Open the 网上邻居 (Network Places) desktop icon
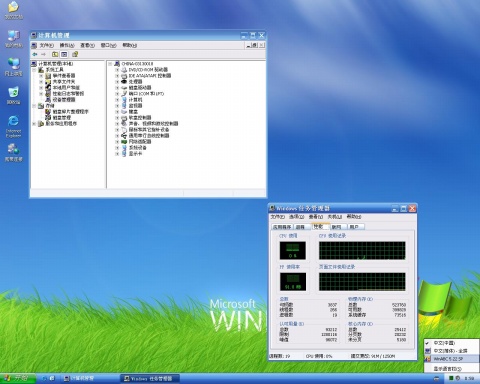 pos(14,67)
